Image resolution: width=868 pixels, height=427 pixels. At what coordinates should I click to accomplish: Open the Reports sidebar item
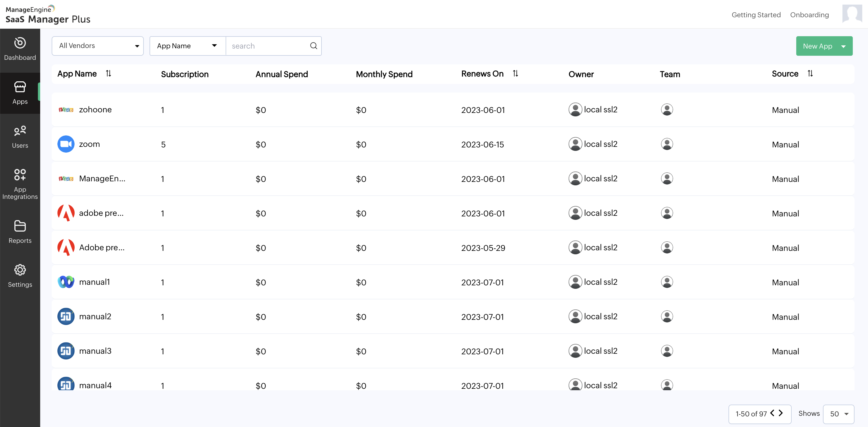(x=20, y=232)
